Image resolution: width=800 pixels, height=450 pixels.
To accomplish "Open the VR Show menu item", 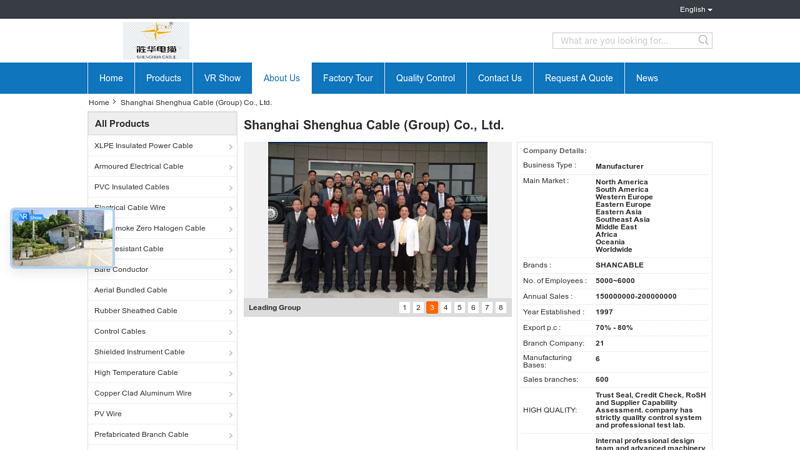I will coord(222,78).
